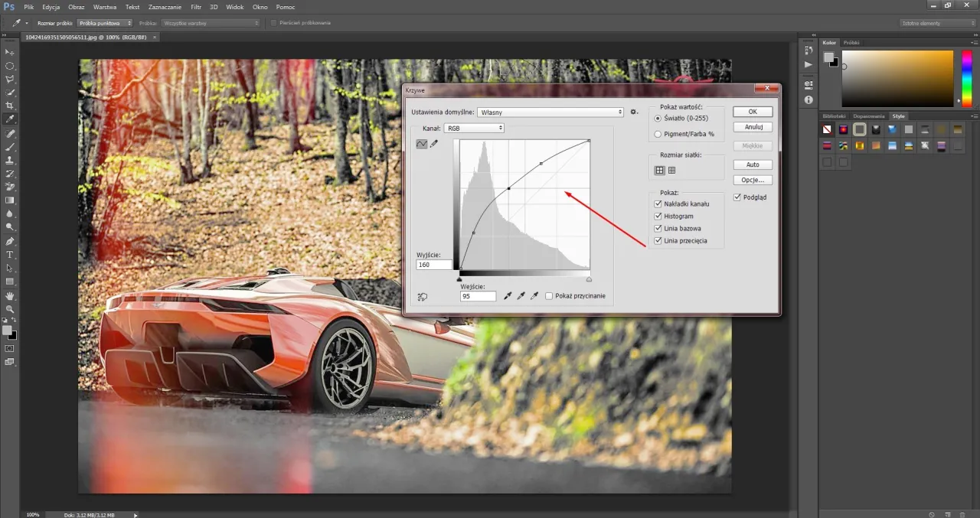Switch to the Próbki tab
The width and height of the screenshot is (980, 518).
coord(851,42)
